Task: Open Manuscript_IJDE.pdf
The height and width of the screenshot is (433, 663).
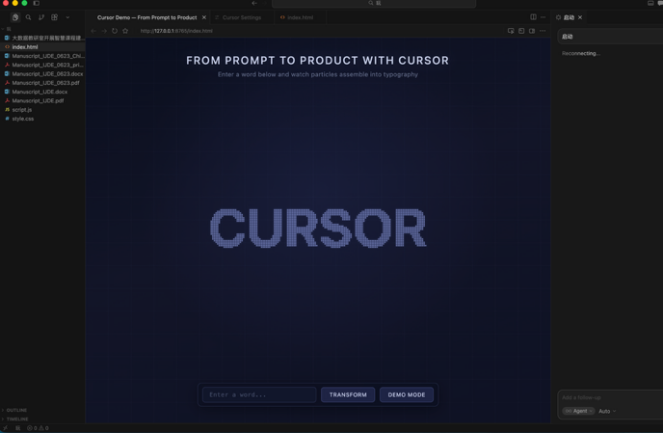Action: click(x=43, y=101)
